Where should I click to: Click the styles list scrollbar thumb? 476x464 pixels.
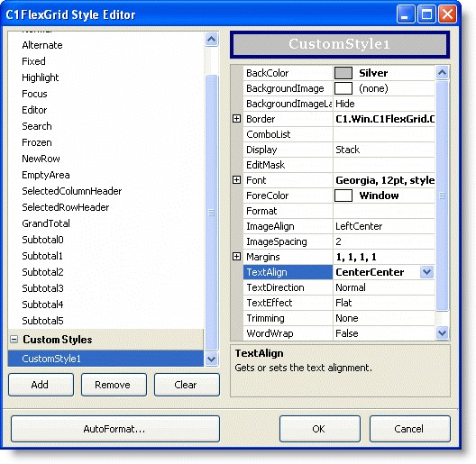click(212, 213)
